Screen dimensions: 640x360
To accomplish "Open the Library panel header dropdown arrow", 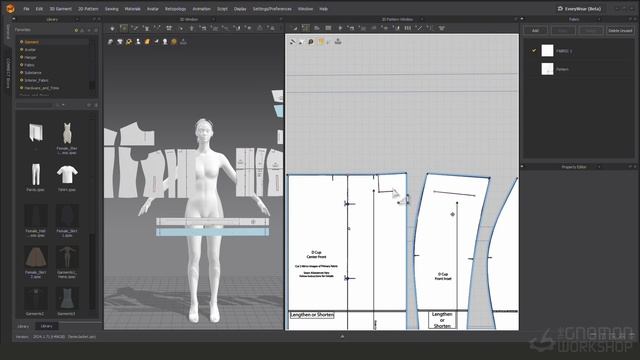I will (77, 19).
